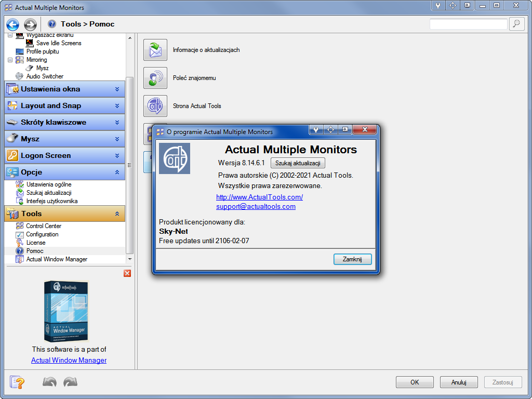Click the arrow-into-box icon in the About title bar
Viewport: 532px width, 399px height.
(x=345, y=129)
